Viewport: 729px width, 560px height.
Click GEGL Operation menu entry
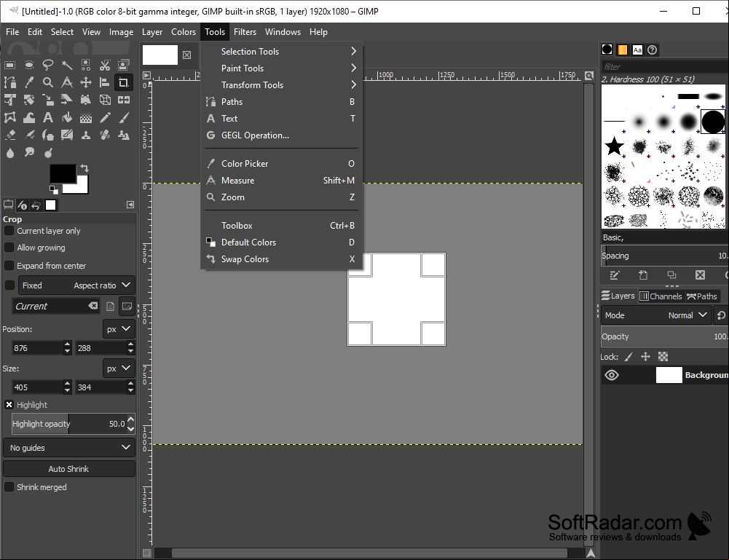(281, 135)
